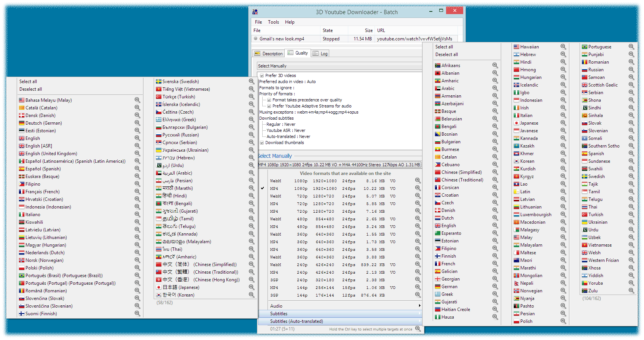Switch to the Quality tab

[x=298, y=53]
